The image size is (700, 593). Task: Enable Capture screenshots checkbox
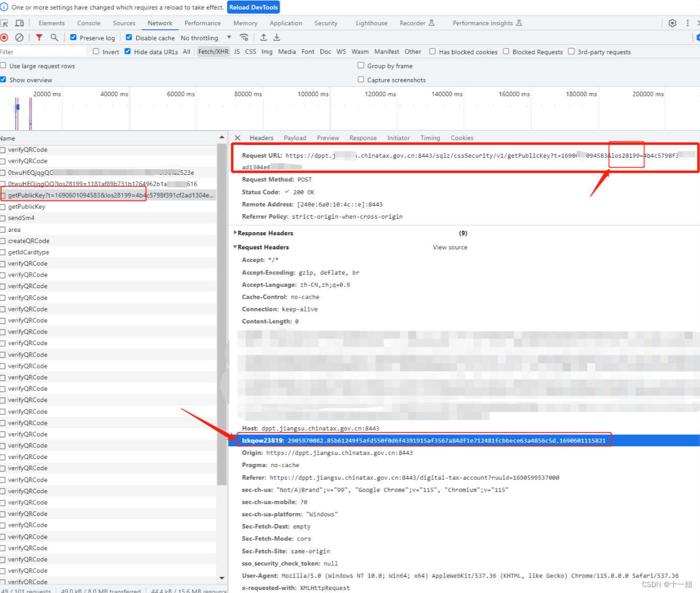click(361, 80)
